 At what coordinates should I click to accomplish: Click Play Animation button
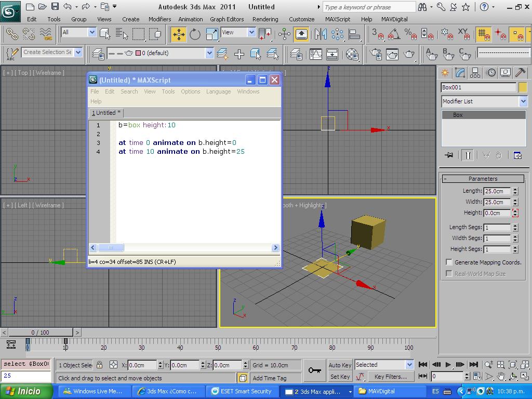448,365
